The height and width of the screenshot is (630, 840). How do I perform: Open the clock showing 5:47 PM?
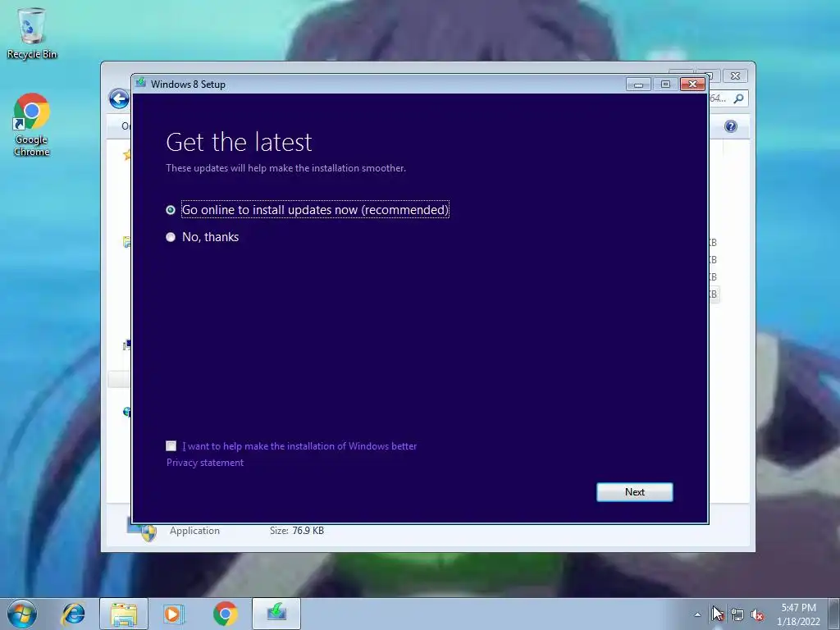(798, 614)
